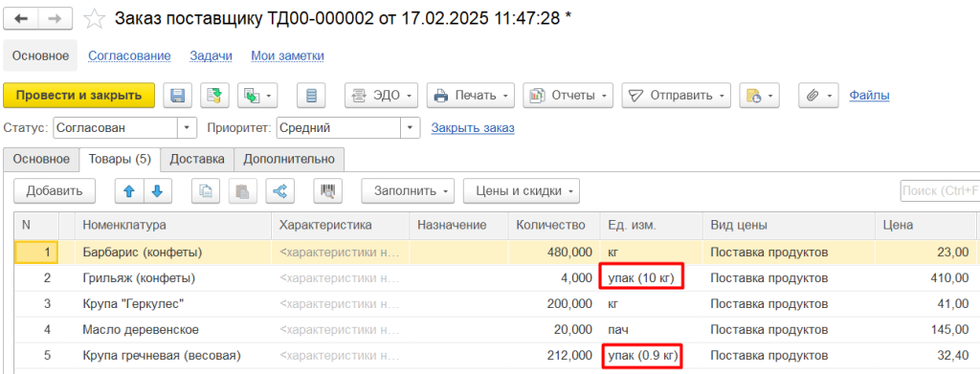Image resolution: width=980 pixels, height=374 pixels.
Task: Open the barcode scan search icon
Action: click(327, 191)
